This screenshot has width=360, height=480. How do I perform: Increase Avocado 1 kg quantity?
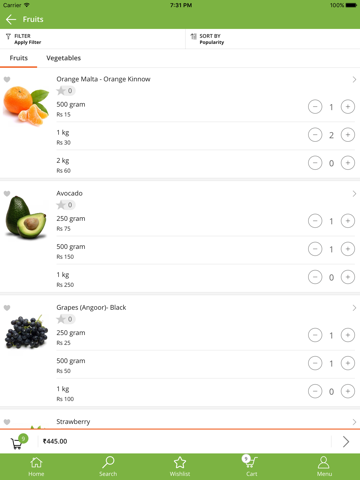point(348,277)
